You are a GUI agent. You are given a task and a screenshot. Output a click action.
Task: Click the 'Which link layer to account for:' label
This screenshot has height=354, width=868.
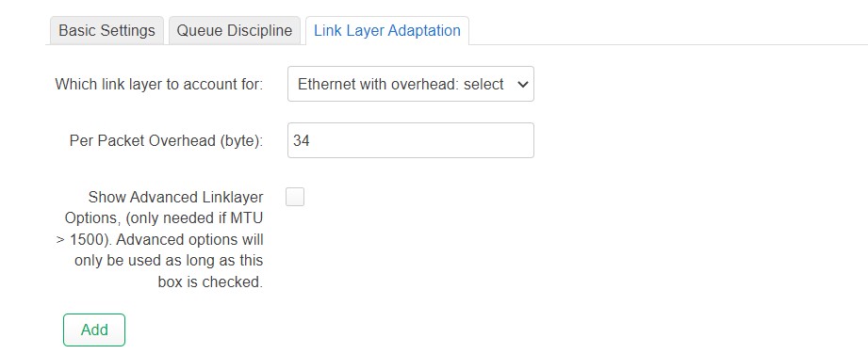(x=159, y=85)
